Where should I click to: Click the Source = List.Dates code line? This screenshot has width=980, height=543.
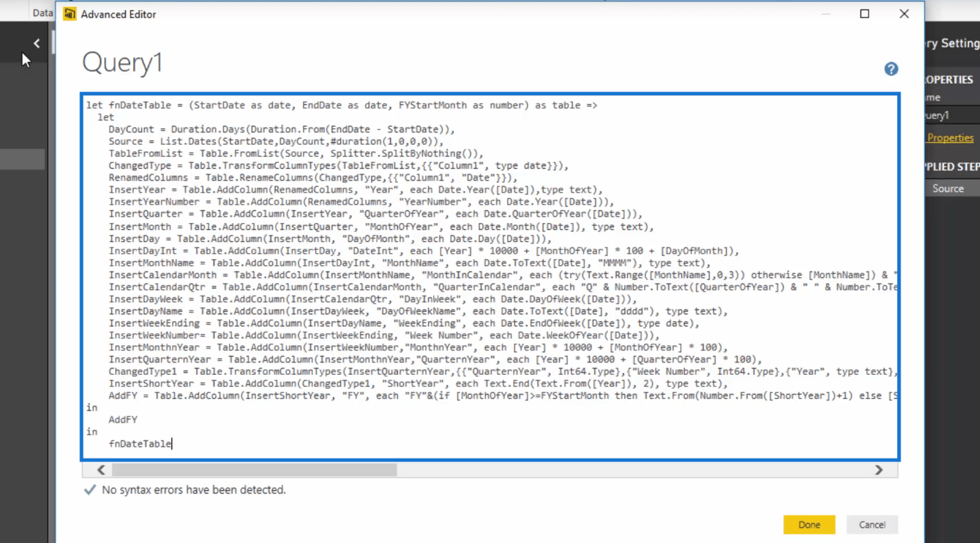click(276, 141)
